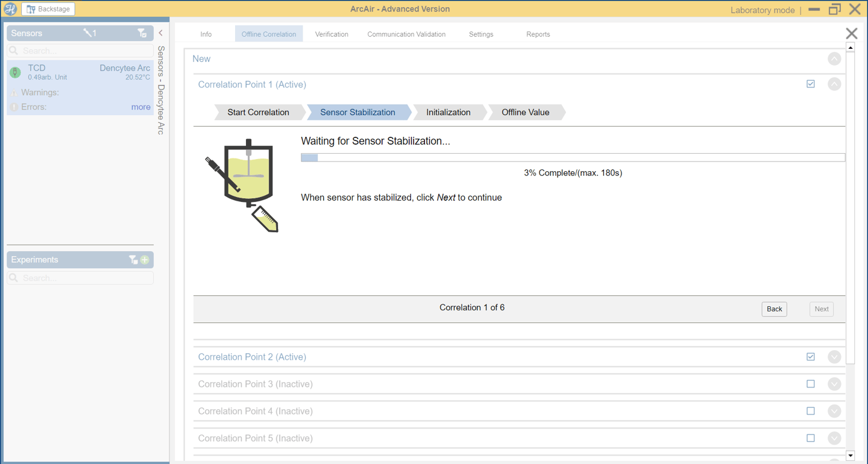Click the Sensors search magnifier icon
Viewport: 868px width, 464px height.
coord(14,51)
